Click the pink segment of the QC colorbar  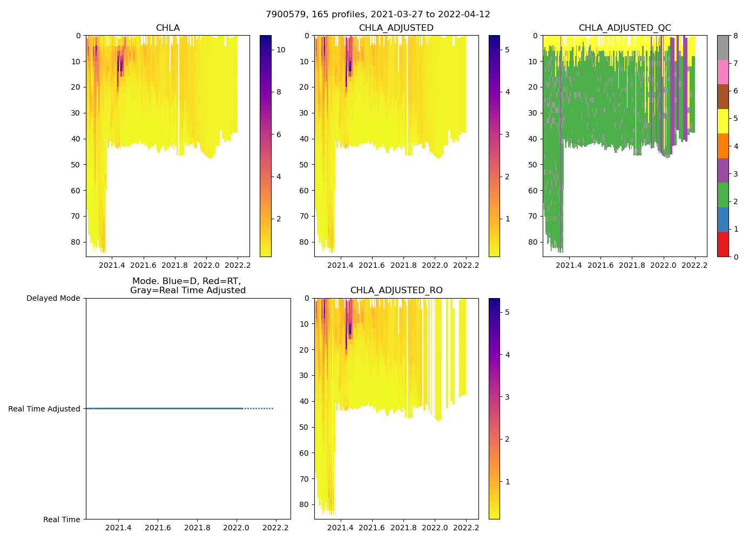723,72
